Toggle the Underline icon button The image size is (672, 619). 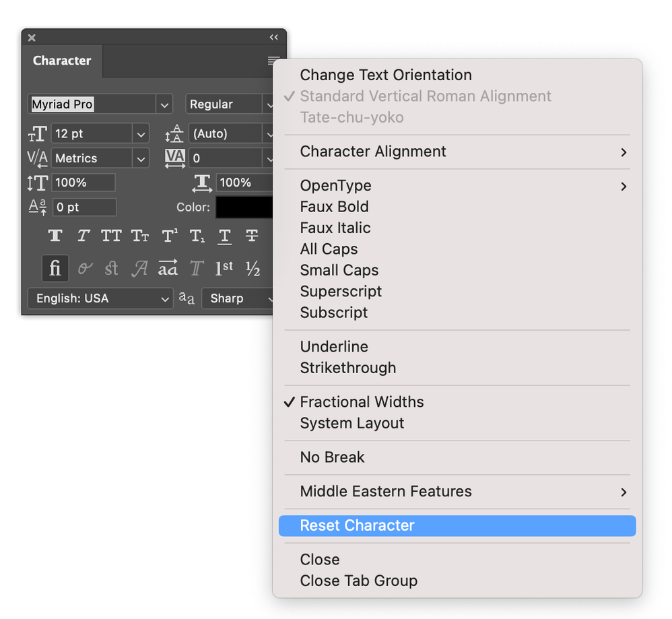(x=224, y=236)
